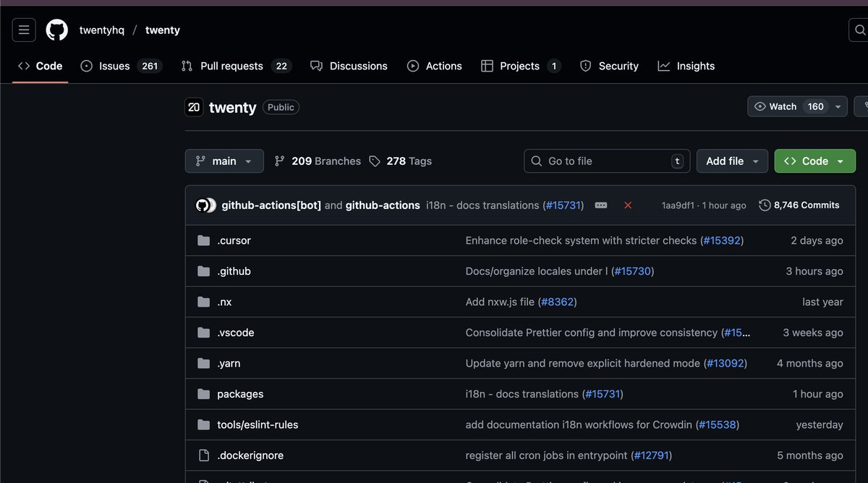
Task: Open the 278 Tags link
Action: tap(400, 161)
